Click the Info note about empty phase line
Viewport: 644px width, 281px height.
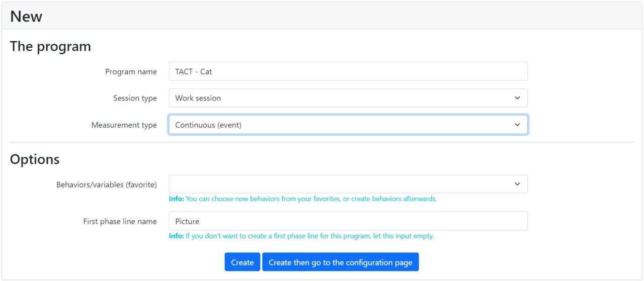(x=301, y=236)
